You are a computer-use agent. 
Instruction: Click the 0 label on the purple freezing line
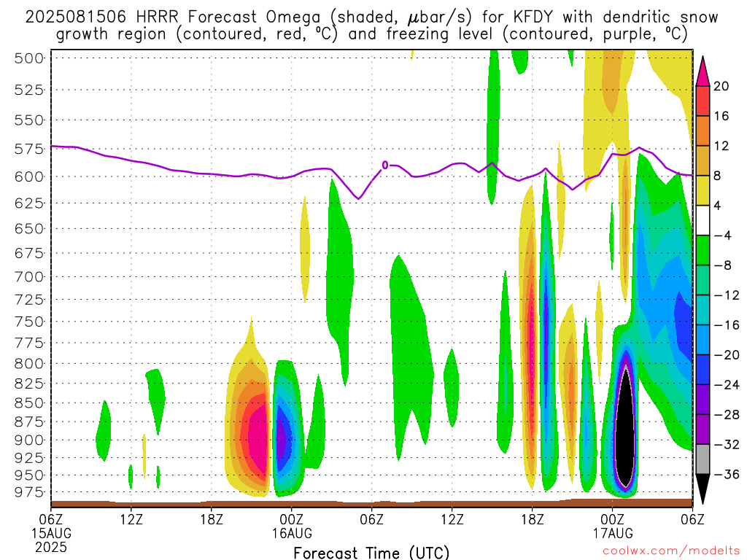(385, 166)
